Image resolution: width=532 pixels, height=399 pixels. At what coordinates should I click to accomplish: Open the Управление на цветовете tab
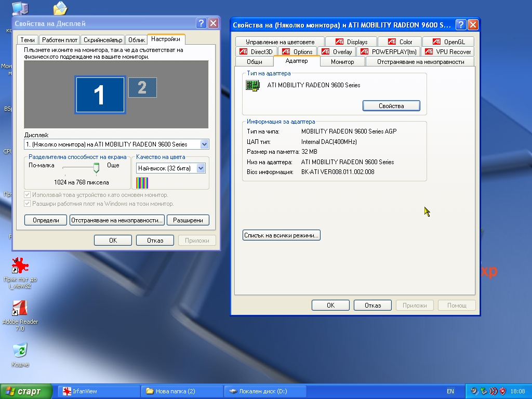point(280,42)
